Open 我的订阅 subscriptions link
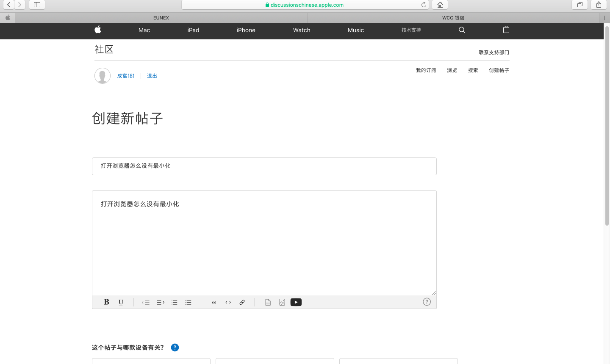This screenshot has height=364, width=610. coord(426,70)
